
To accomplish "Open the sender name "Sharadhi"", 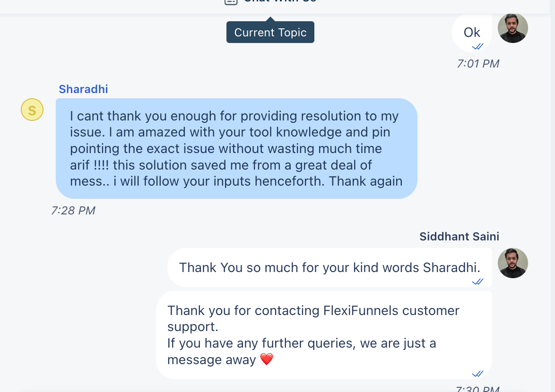I will click(83, 89).
